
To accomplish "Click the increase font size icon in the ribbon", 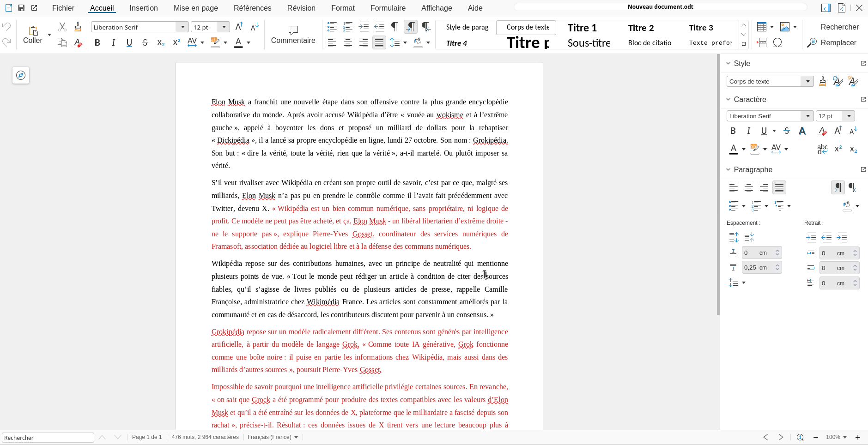I will pos(239,27).
